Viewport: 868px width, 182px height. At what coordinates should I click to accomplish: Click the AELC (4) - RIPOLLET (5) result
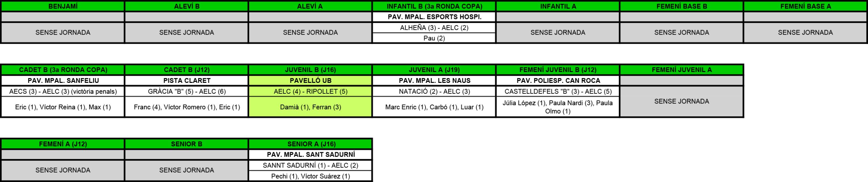click(x=310, y=91)
